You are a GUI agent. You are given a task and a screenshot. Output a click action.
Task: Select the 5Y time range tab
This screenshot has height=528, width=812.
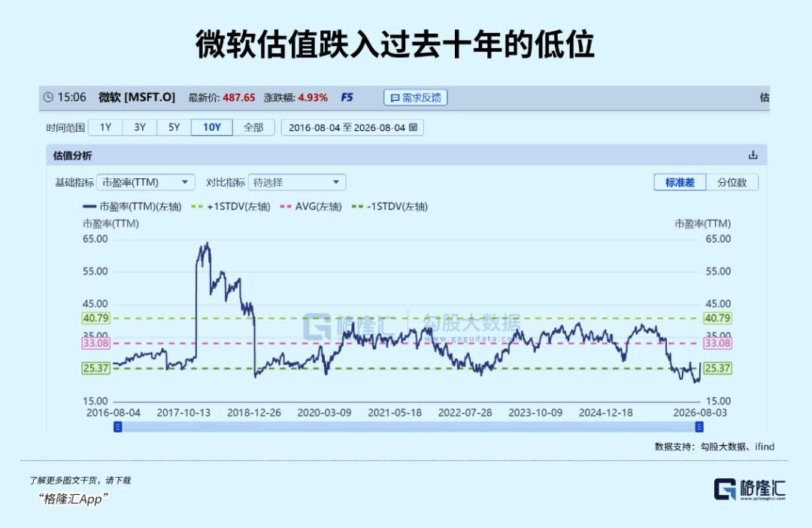pos(174,127)
